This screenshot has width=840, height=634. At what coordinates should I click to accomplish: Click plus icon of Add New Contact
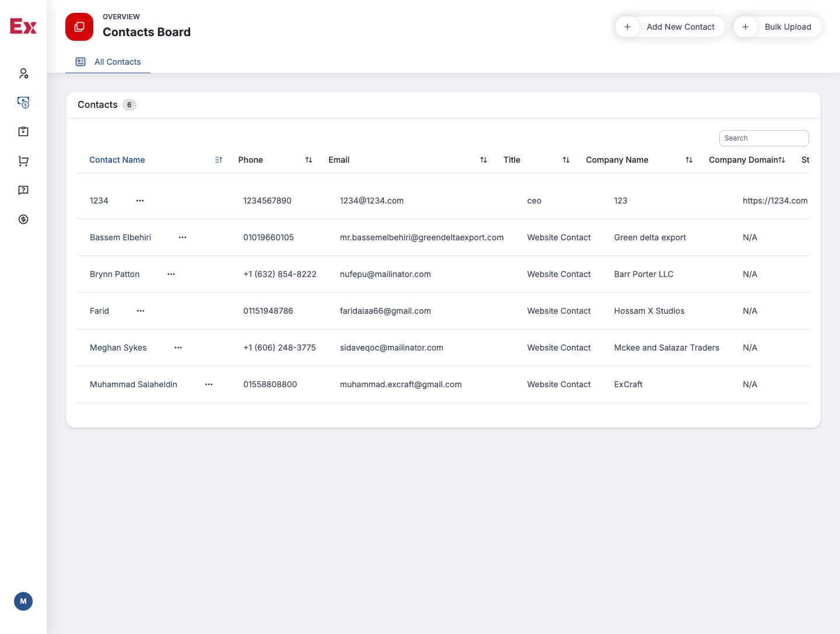point(628,27)
